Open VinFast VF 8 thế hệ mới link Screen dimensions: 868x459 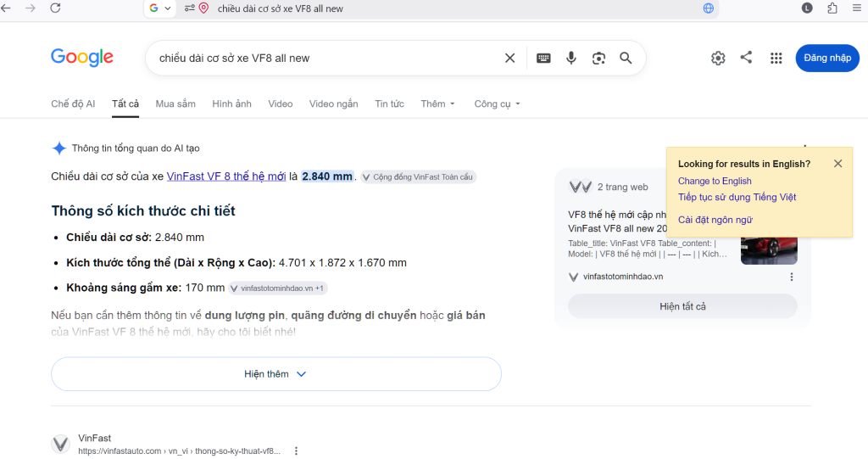[x=225, y=176]
